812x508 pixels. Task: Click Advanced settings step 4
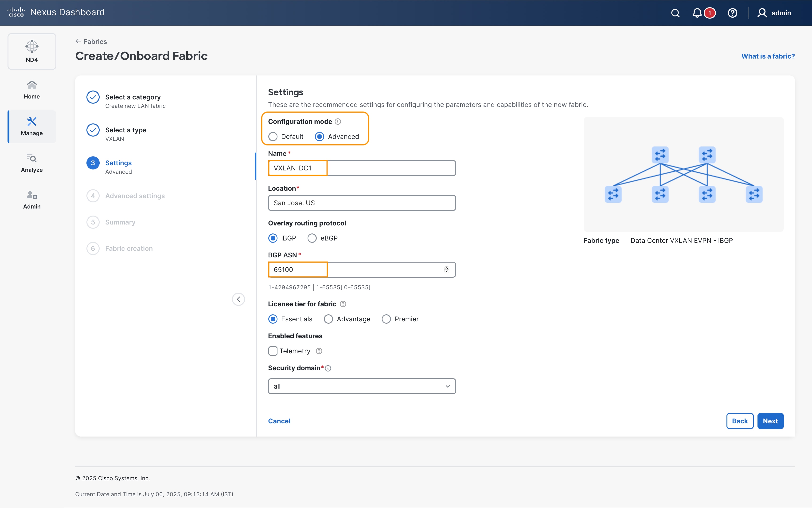126,196
